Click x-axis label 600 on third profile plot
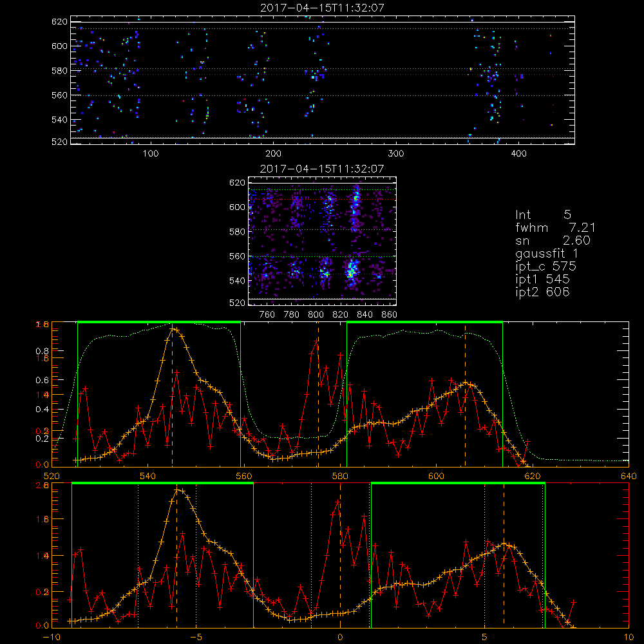 coord(436,477)
